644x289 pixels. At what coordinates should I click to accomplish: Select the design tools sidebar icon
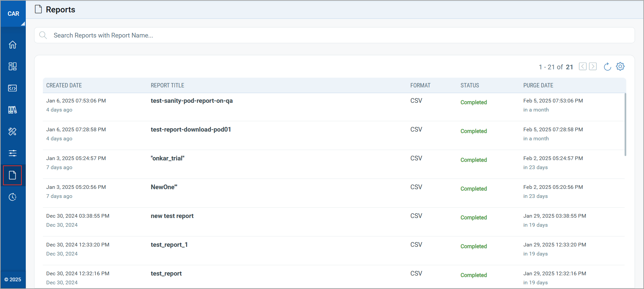(13, 132)
